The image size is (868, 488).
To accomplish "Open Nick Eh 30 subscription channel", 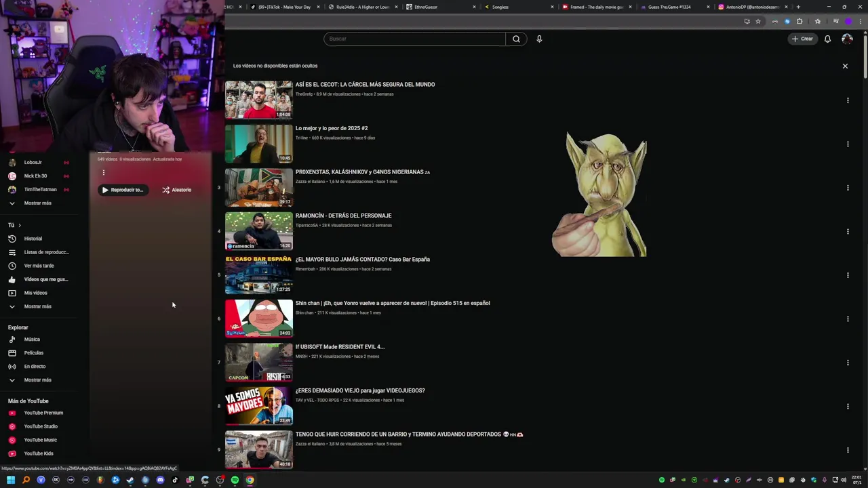I will [39, 176].
